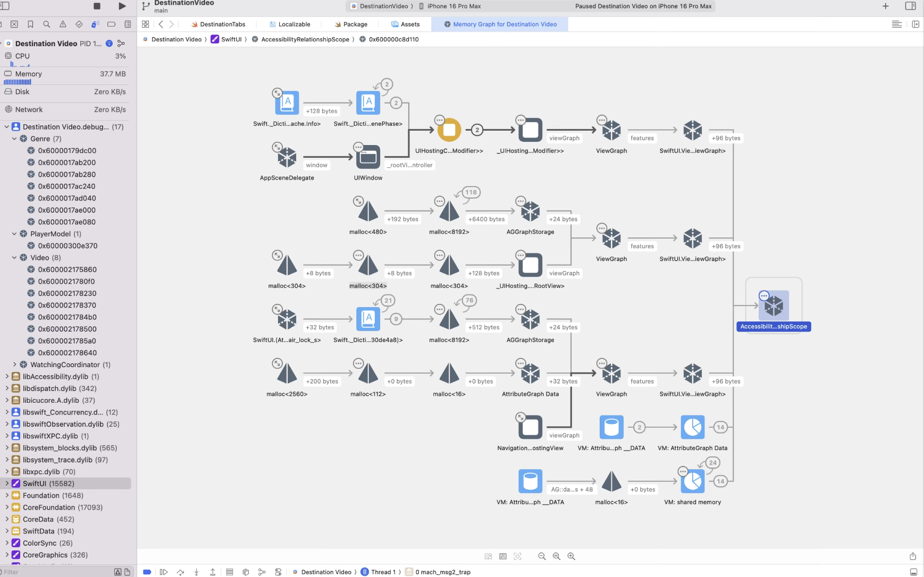Expand the SwiftUI (15582) group
Image resolution: width=924 pixels, height=577 pixels.
(7, 483)
